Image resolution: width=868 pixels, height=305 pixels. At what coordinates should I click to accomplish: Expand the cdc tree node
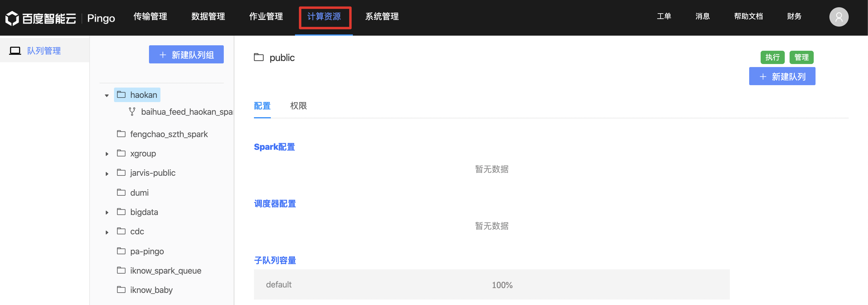pos(107,232)
